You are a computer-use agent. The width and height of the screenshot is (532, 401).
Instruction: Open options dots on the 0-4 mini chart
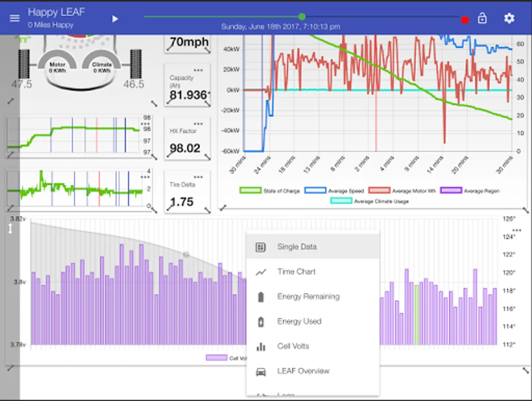pos(145,177)
